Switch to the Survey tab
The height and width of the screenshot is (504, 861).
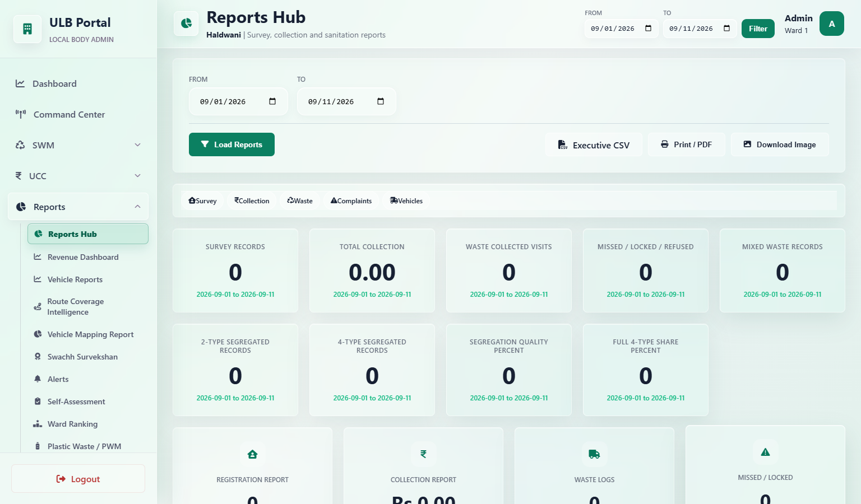(202, 200)
